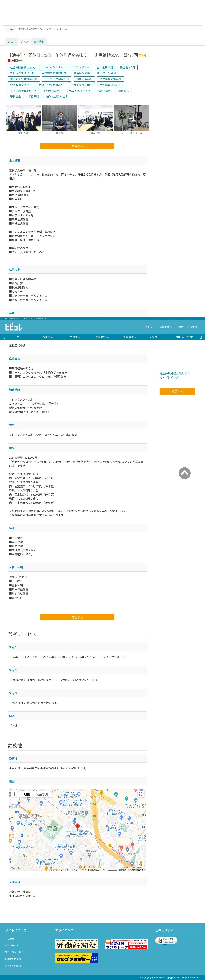Switch map to 航空写真 view
Screen dimensions: 205x980
coord(42,794)
